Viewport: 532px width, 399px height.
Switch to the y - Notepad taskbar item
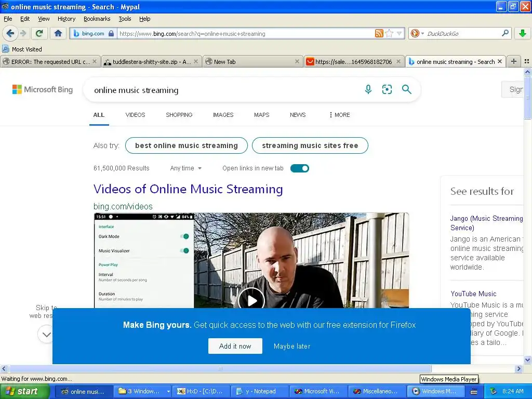(x=260, y=392)
